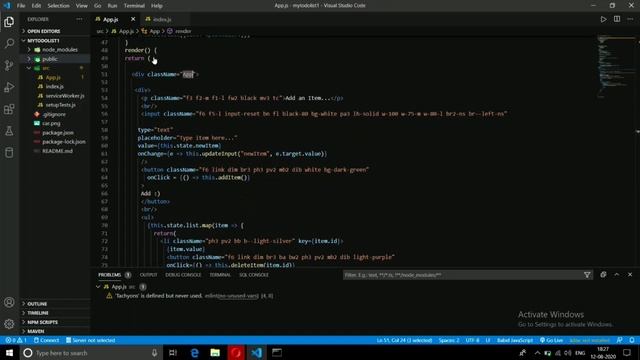Click the filter funnel icon in Problems panel
640x360 pixels.
587,275
